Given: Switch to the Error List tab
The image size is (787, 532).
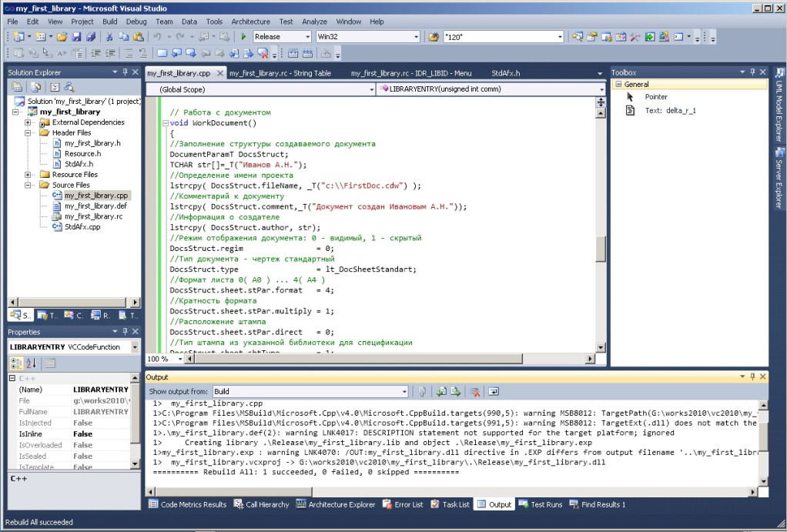Looking at the screenshot, I should click(403, 504).
